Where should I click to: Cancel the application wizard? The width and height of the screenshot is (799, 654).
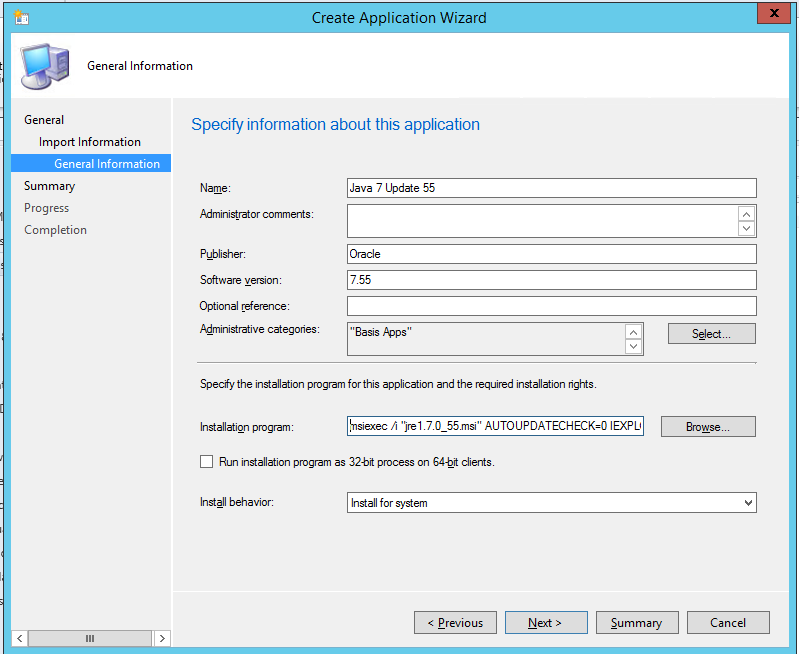[x=727, y=623]
